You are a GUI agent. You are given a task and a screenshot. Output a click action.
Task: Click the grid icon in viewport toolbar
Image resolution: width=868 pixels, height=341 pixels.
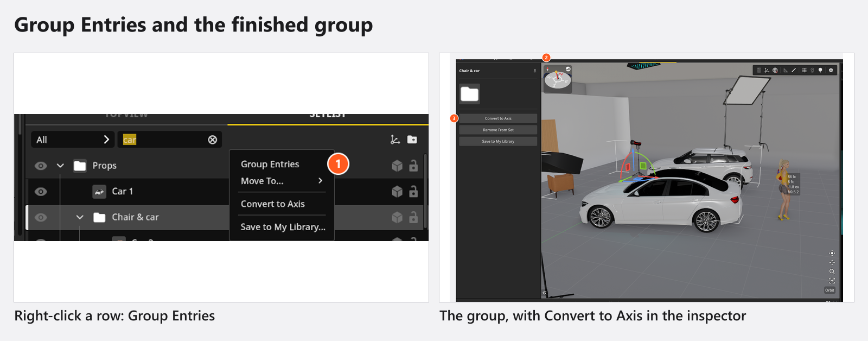point(804,70)
